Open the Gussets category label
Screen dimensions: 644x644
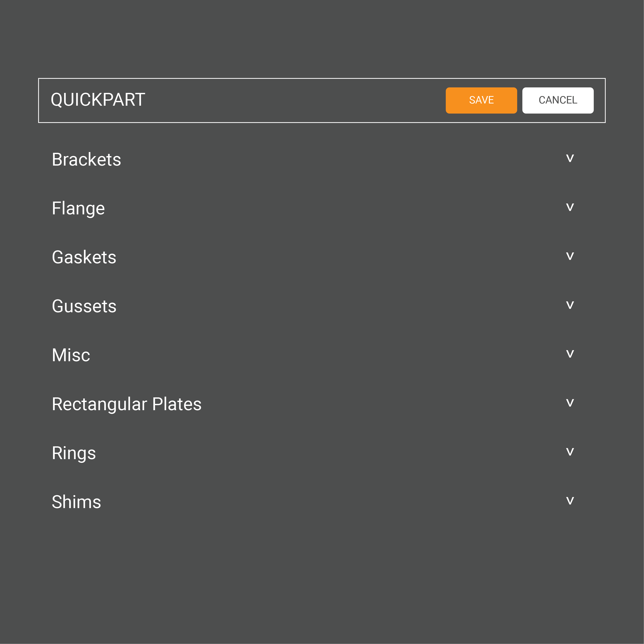tap(84, 306)
